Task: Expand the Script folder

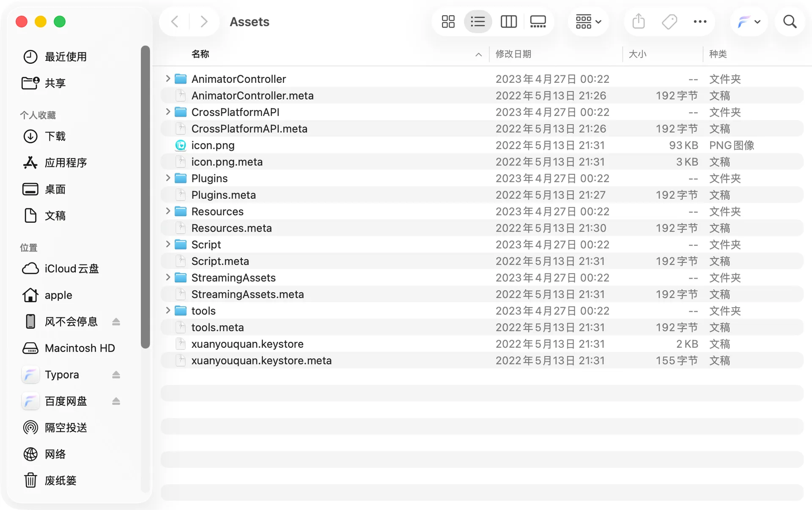Action: click(168, 244)
